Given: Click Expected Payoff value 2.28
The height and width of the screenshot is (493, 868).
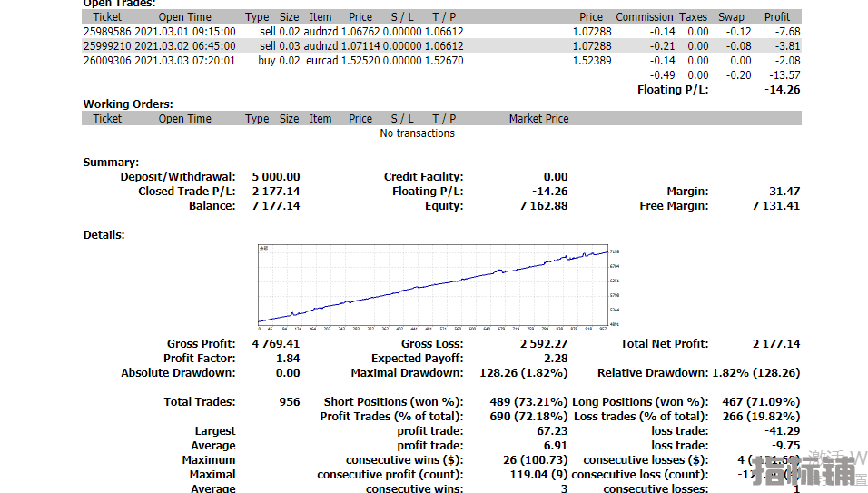Looking at the screenshot, I should click(556, 358).
